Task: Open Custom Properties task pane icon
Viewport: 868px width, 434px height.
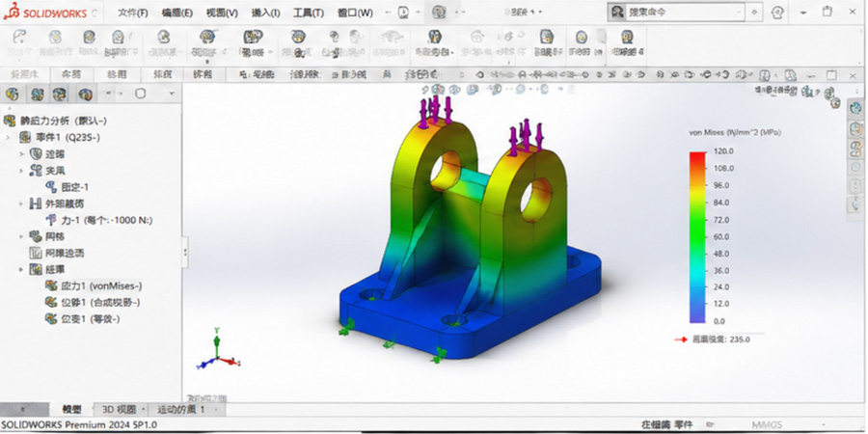Action: pyautogui.click(x=855, y=206)
